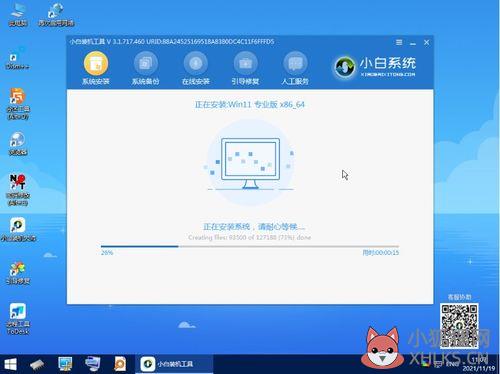Viewport: 500px width, 374px height.
Task: Click the installation progress bar
Action: coord(250,246)
